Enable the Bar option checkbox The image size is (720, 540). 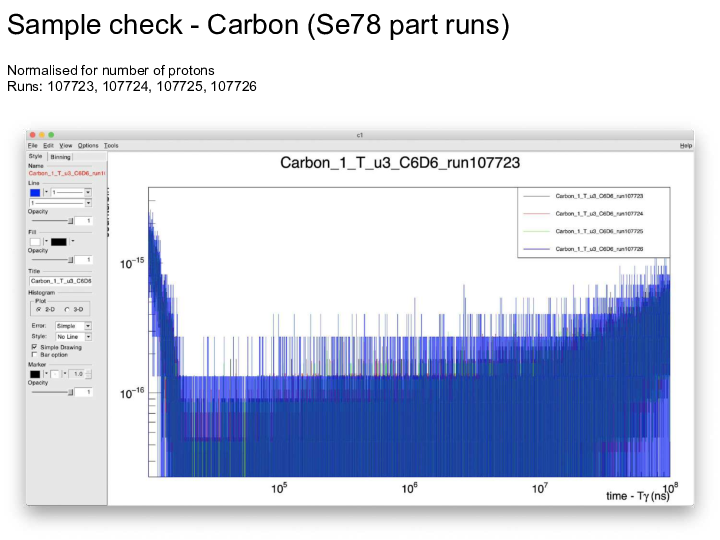pyautogui.click(x=34, y=355)
